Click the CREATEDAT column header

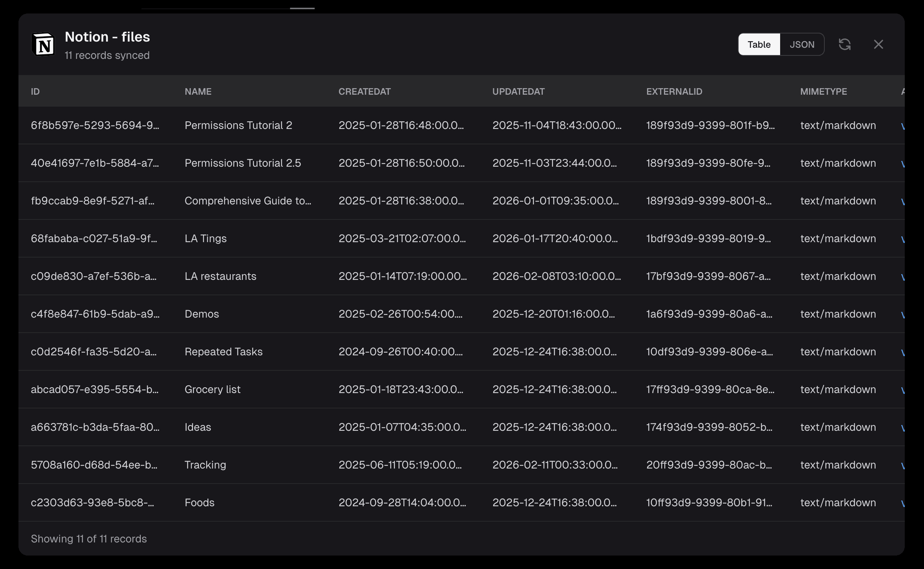[364, 92]
